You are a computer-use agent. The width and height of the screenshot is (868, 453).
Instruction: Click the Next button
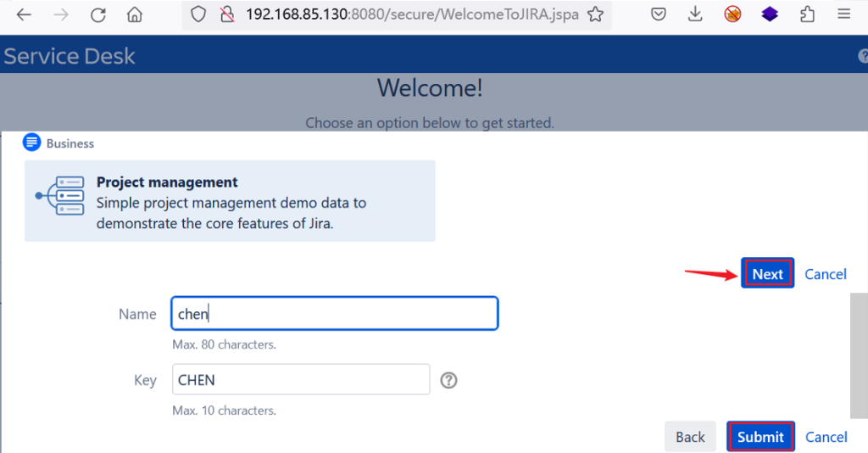(767, 273)
